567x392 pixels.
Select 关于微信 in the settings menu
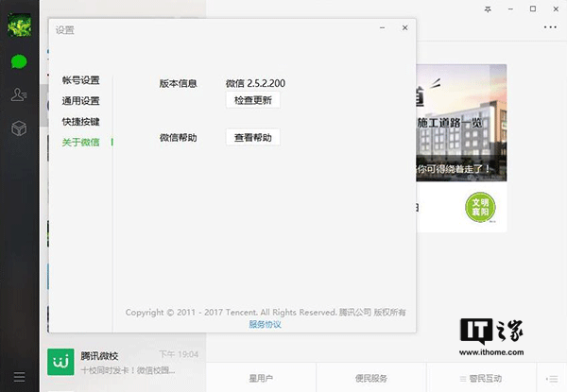tap(80, 143)
